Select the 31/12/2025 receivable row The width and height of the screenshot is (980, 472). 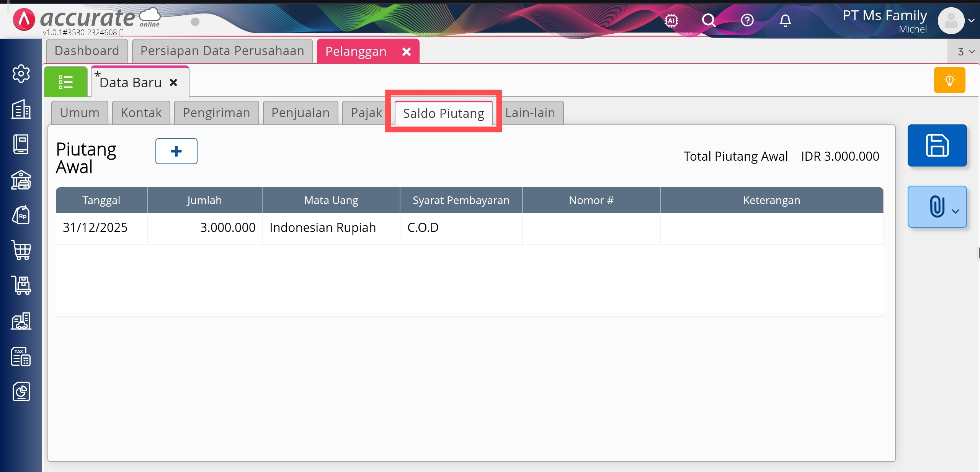(x=95, y=228)
